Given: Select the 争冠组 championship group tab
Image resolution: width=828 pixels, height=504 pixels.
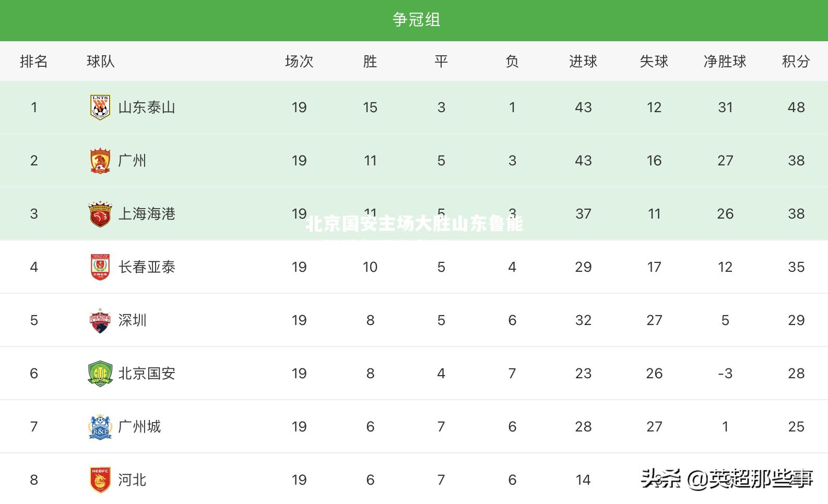Looking at the screenshot, I should pyautogui.click(x=417, y=20).
